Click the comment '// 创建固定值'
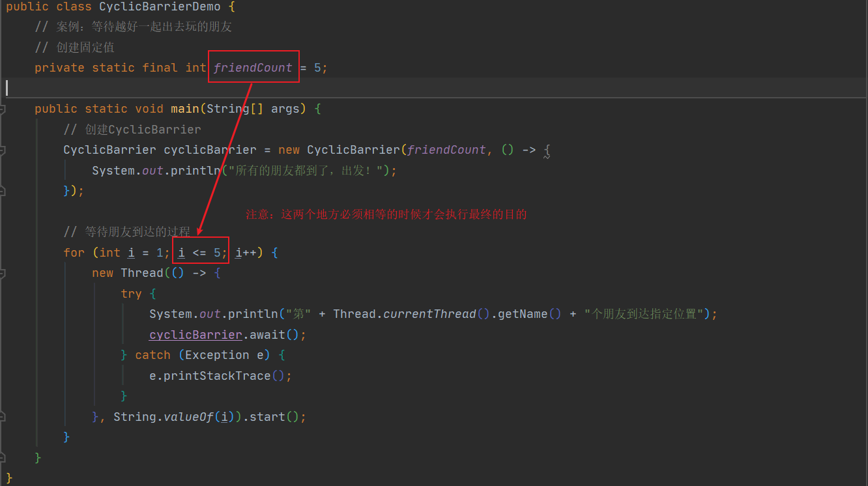868x486 pixels. pyautogui.click(x=75, y=48)
